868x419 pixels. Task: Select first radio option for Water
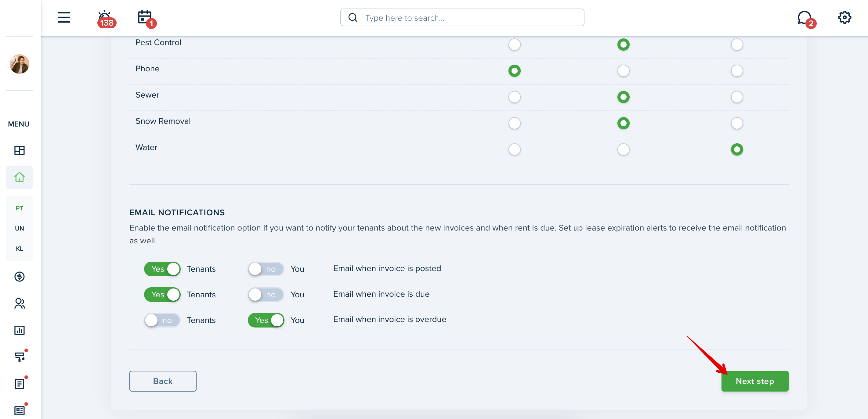(x=515, y=149)
